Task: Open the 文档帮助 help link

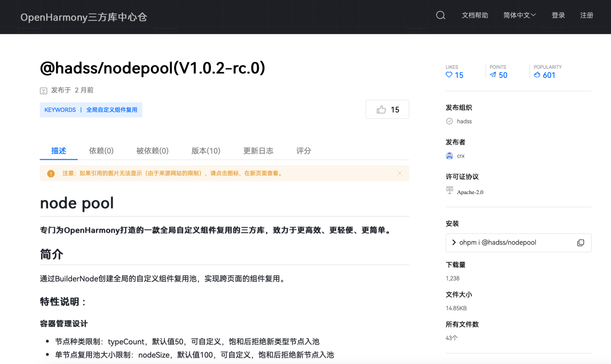Action: point(475,15)
